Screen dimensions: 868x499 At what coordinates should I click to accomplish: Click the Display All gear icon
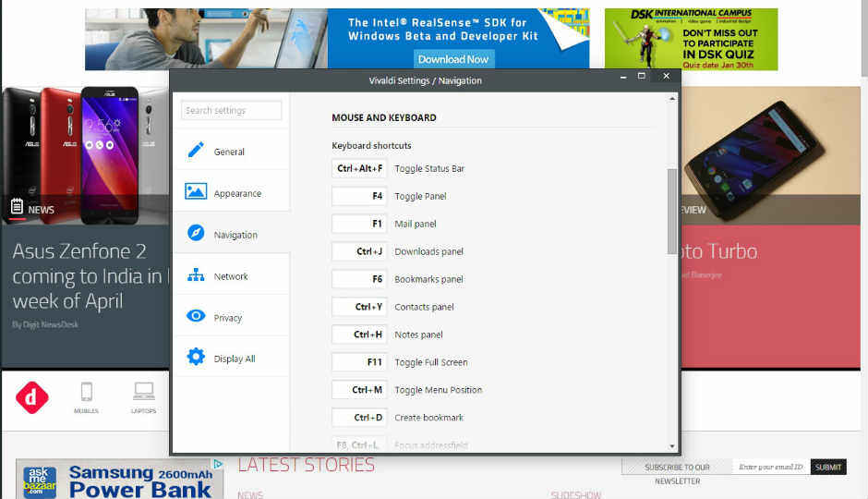pos(196,357)
